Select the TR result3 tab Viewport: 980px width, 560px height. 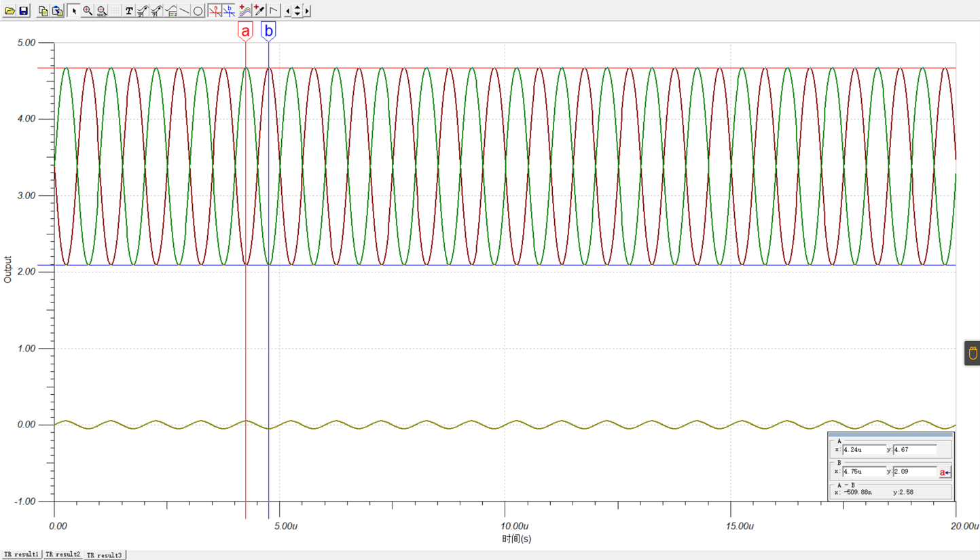coord(105,555)
